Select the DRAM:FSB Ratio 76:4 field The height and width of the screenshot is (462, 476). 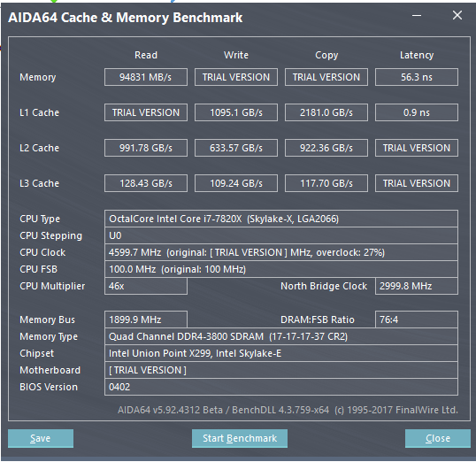point(417,320)
